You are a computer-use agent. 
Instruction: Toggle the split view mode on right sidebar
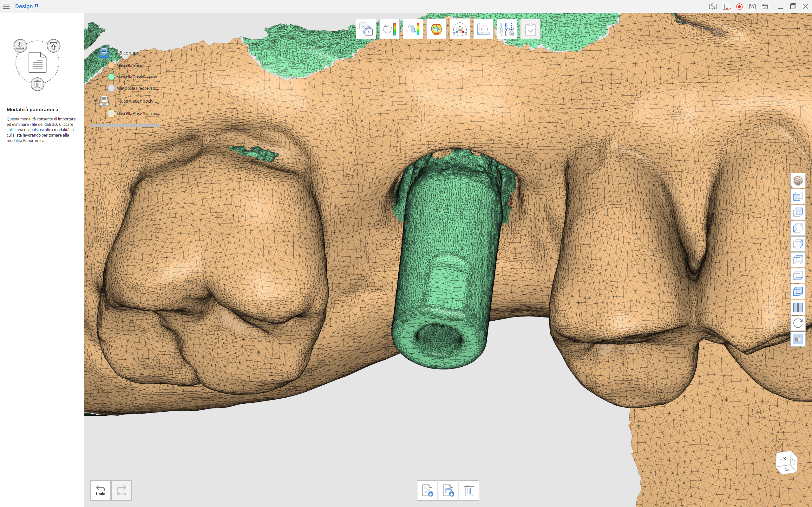[x=798, y=306]
